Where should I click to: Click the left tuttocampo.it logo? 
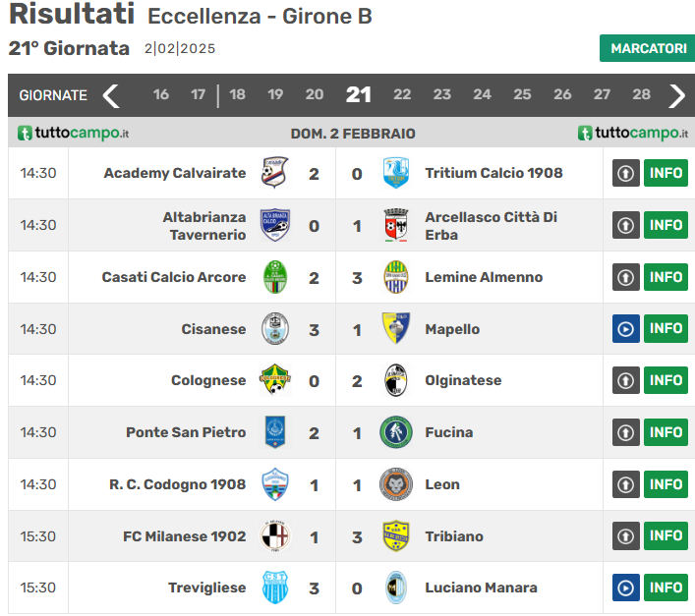(73, 133)
